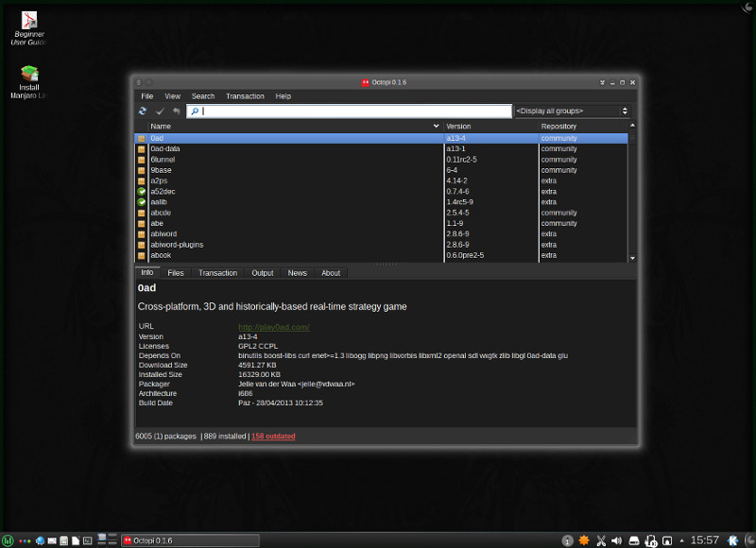Click the installed status icon for a52dec
756x548 pixels.
pos(142,192)
